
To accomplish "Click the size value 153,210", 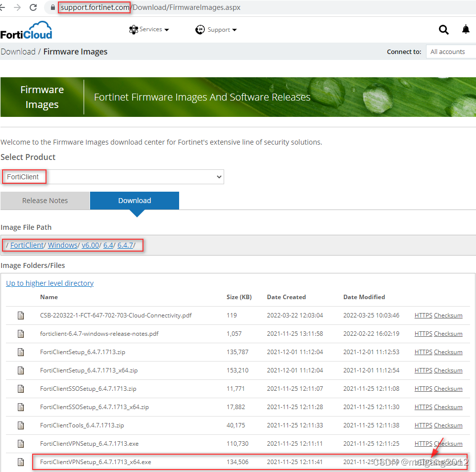I will (x=238, y=370).
